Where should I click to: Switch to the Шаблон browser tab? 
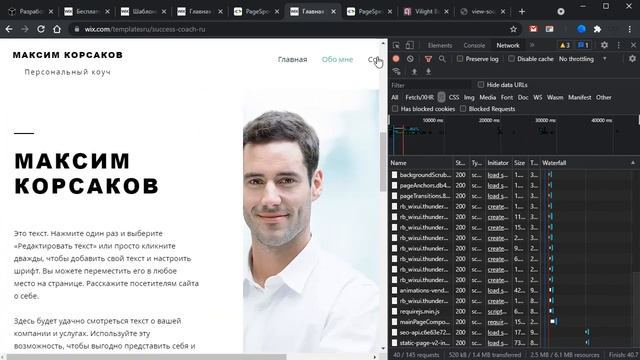[x=143, y=11]
